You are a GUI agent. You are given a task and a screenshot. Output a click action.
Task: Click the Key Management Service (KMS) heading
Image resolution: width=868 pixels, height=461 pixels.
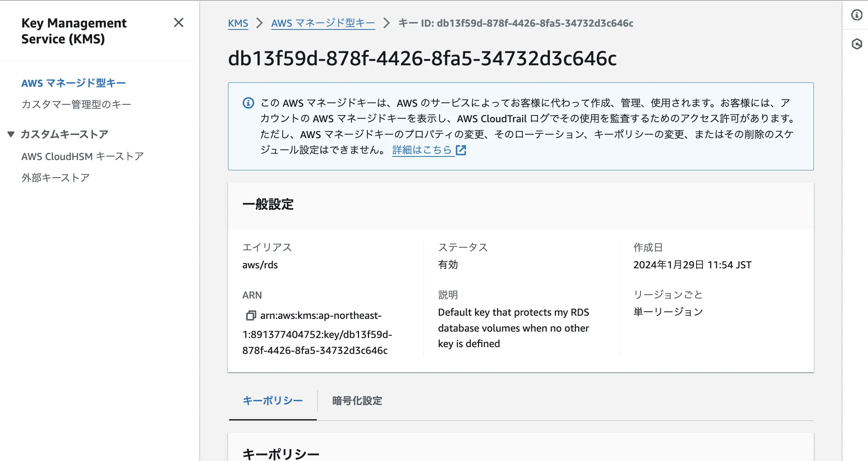(x=74, y=31)
